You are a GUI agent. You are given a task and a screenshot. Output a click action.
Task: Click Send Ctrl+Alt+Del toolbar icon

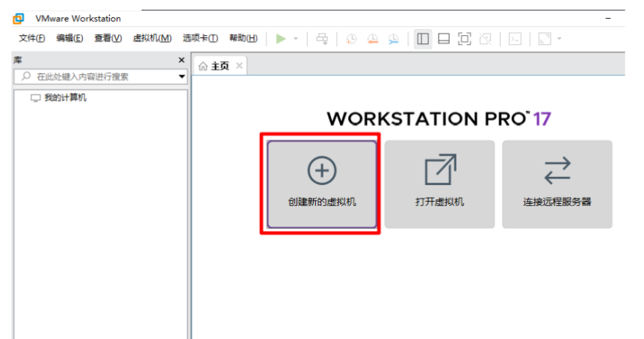coord(322,39)
